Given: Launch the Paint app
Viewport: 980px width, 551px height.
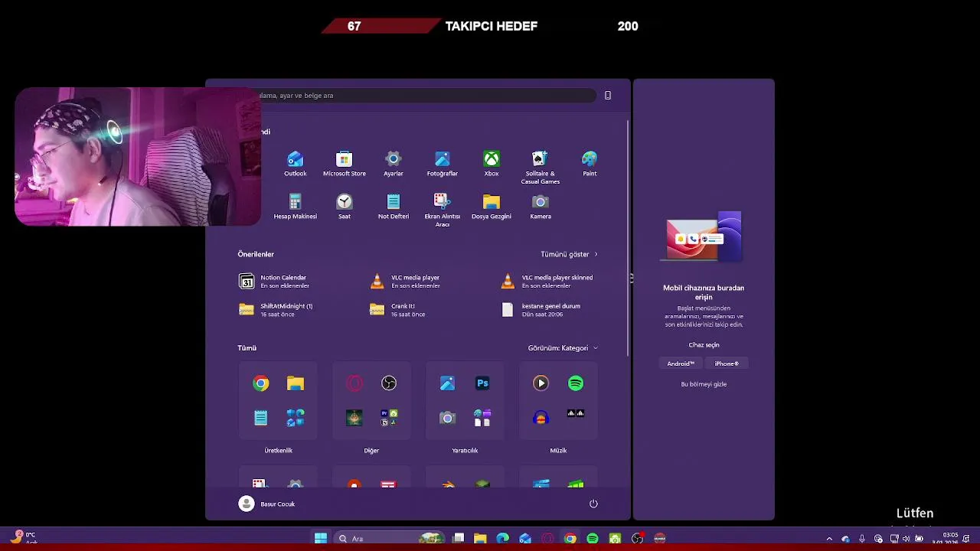Looking at the screenshot, I should 590,164.
